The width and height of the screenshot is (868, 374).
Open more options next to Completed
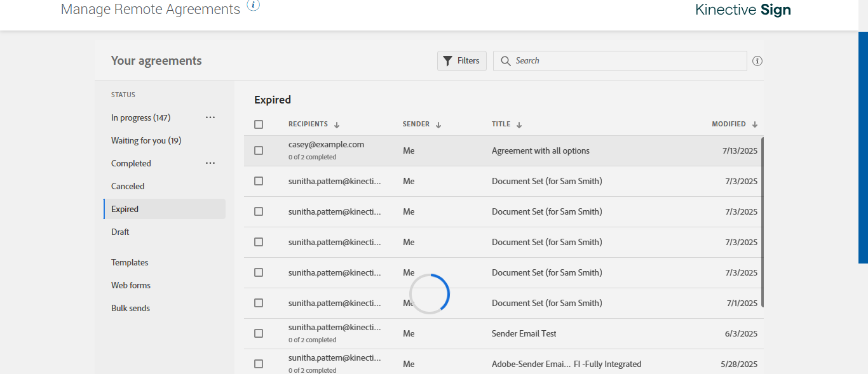coord(210,163)
